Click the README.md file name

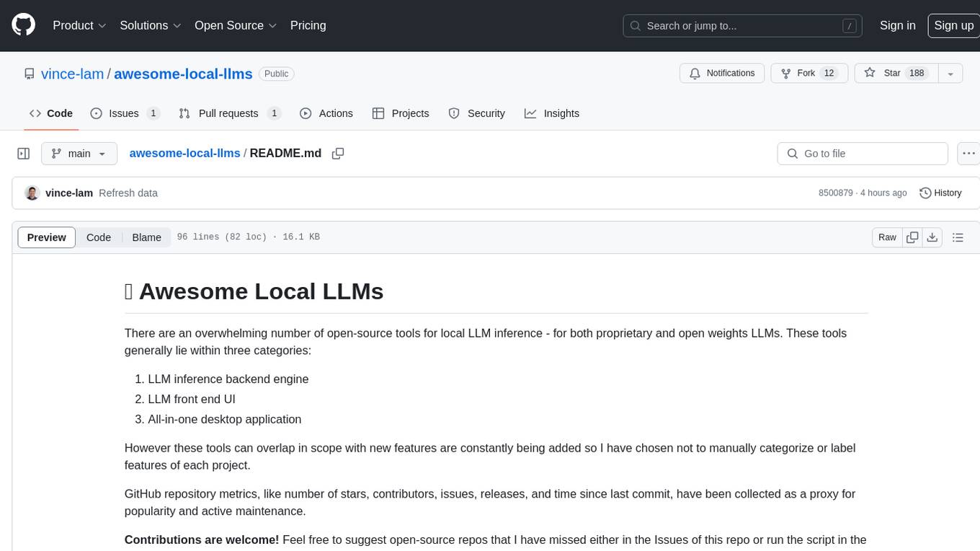pyautogui.click(x=285, y=154)
